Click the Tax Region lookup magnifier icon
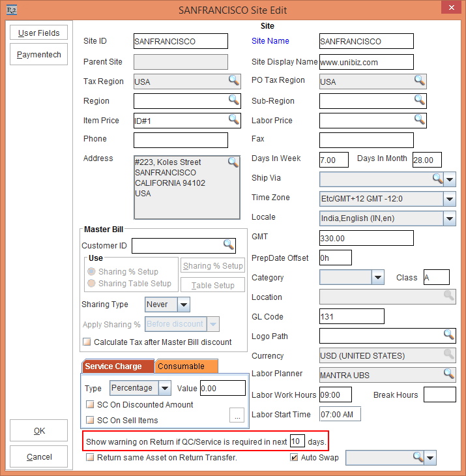The image size is (466, 476). [x=233, y=81]
